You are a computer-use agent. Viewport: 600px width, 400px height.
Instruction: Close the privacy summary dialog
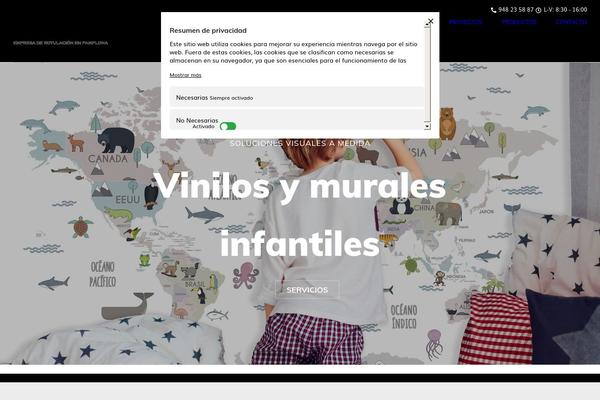430,21
